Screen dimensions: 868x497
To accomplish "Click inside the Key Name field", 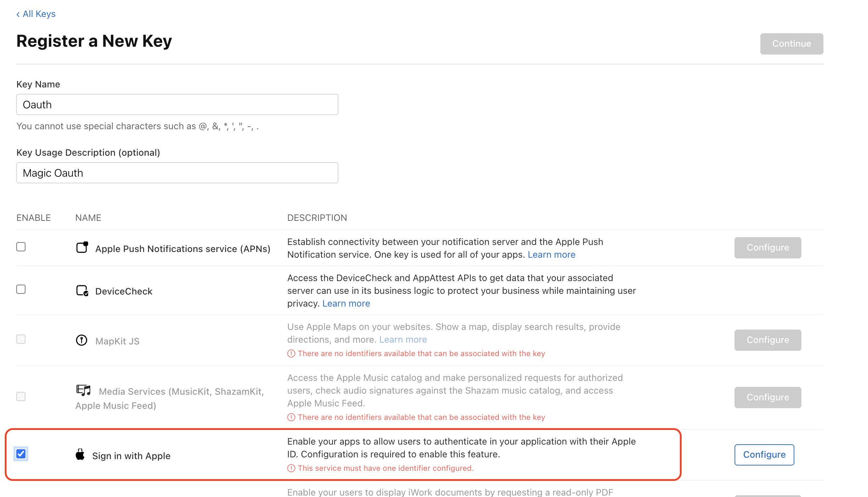I will click(177, 104).
